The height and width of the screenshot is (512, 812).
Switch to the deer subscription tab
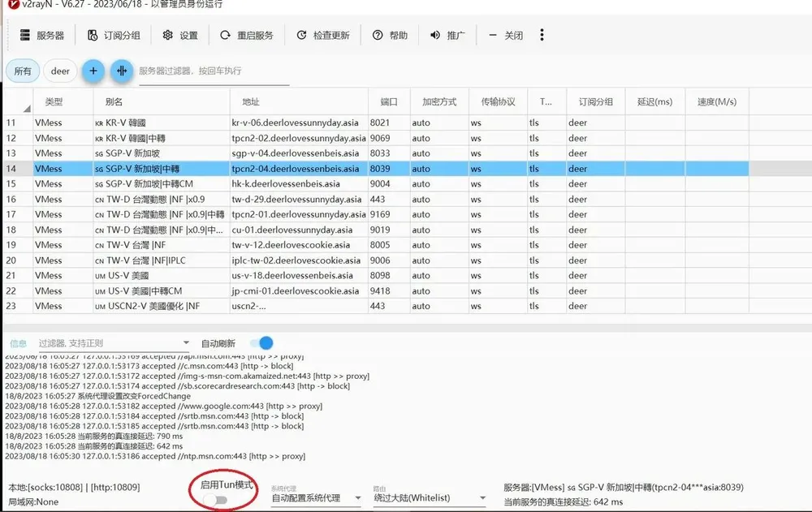[60, 71]
